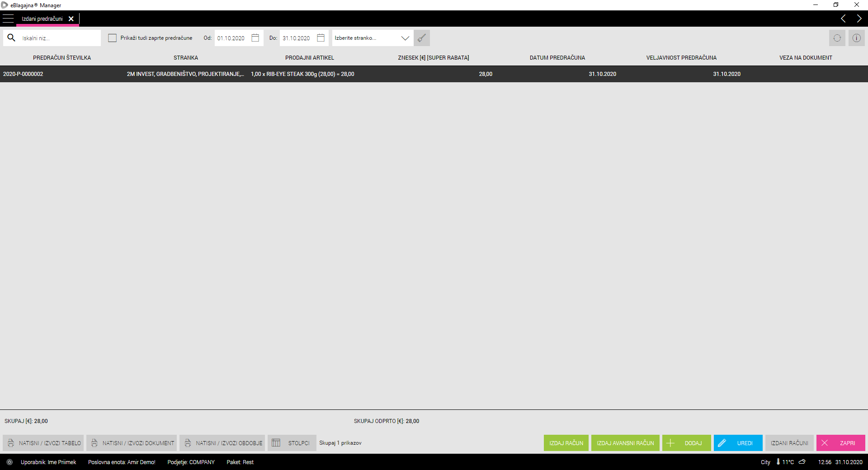Sort by Predračun številka column header
The image size is (868, 470).
[x=62, y=58]
